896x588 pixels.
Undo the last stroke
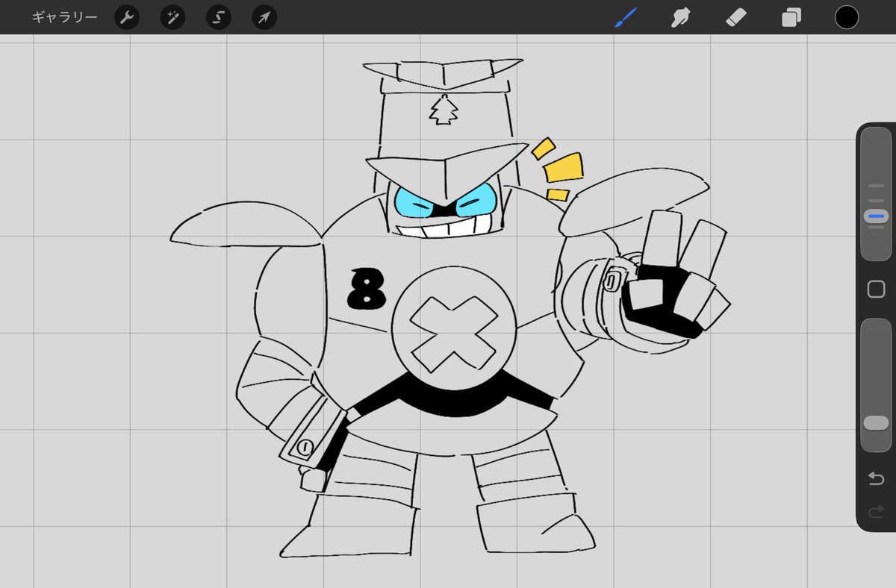(876, 478)
